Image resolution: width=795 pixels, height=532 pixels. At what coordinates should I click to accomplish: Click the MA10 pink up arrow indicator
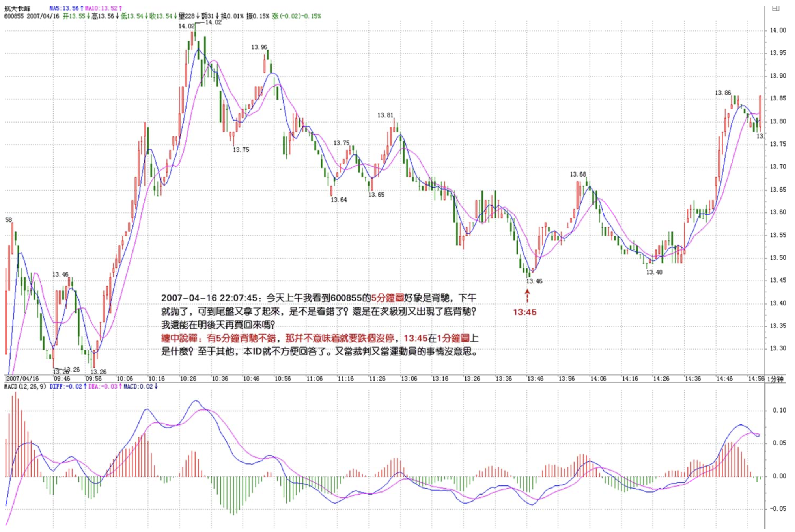pos(120,8)
